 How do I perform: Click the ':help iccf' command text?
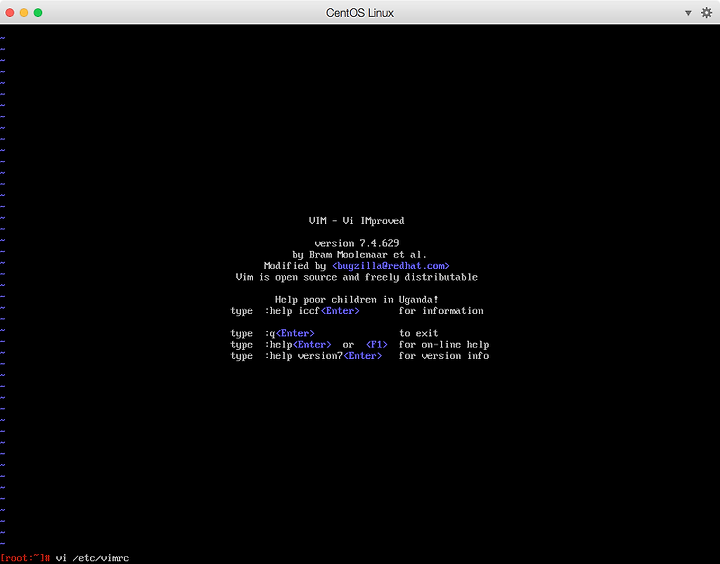(292, 311)
